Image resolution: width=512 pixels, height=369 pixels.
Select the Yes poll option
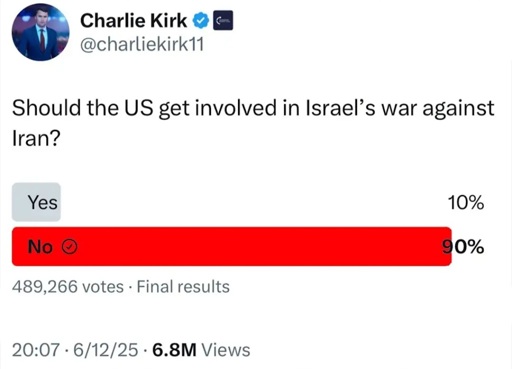tap(43, 202)
